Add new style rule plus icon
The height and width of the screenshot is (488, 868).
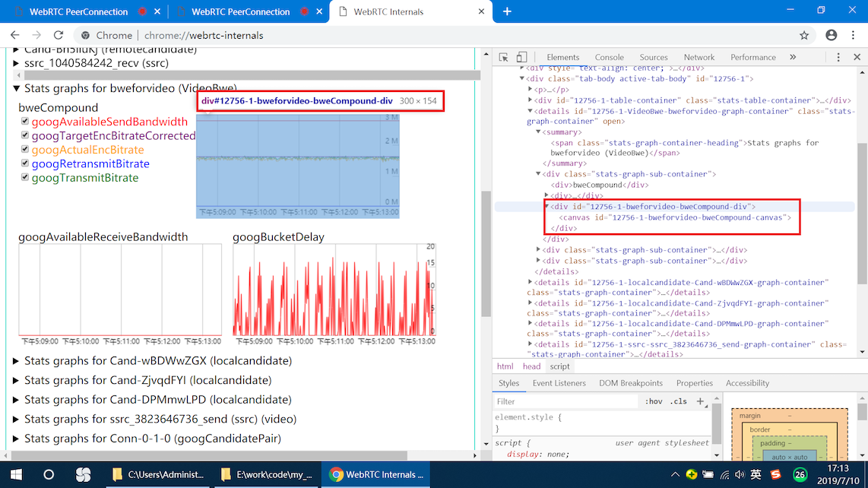(x=700, y=401)
